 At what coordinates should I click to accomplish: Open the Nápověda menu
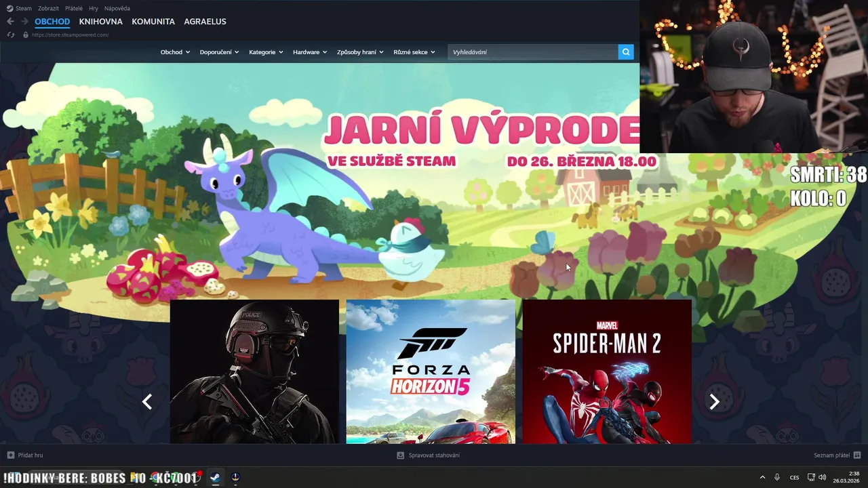pos(117,8)
